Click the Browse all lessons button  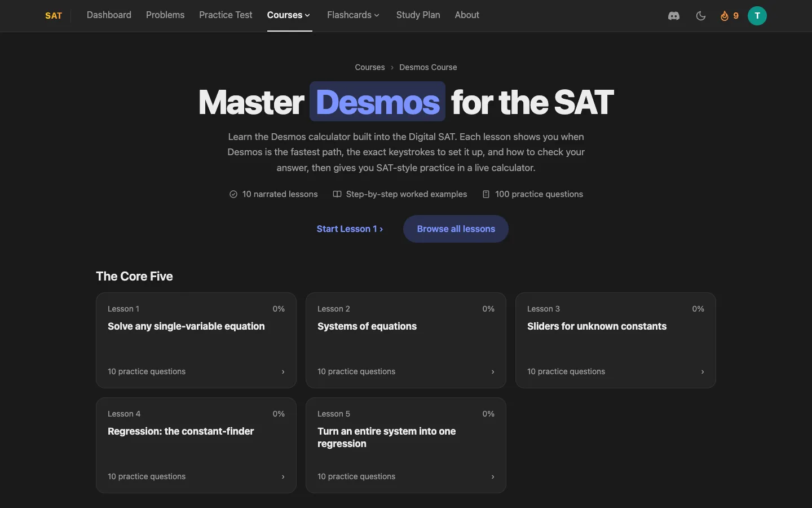[x=456, y=229]
